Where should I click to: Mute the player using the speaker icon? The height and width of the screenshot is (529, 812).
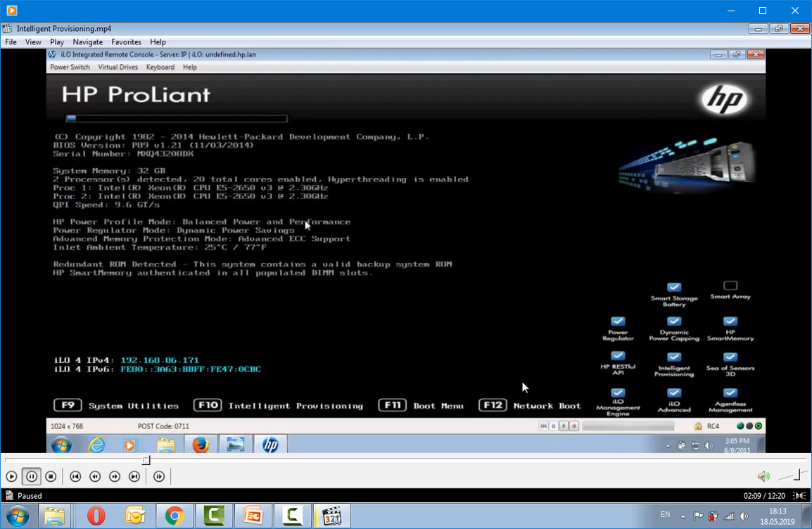pyautogui.click(x=763, y=476)
